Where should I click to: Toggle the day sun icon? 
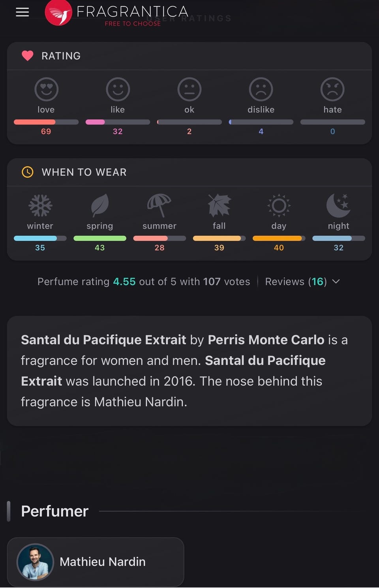pyautogui.click(x=279, y=205)
